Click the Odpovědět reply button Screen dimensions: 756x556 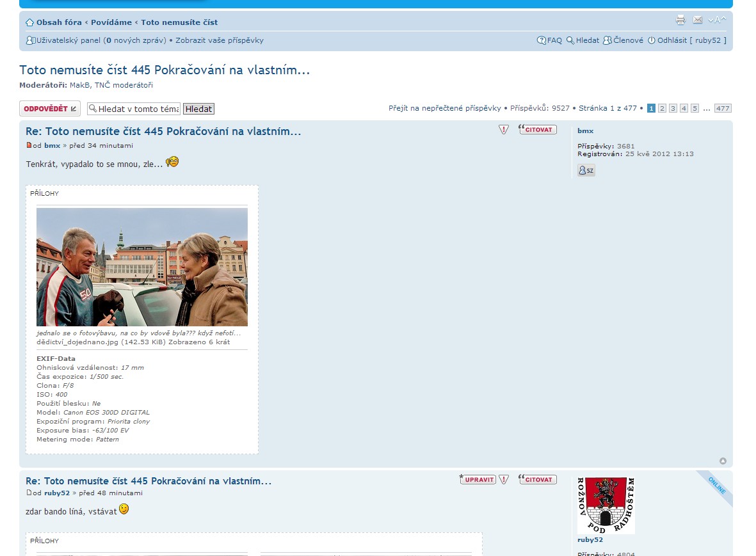[49, 109]
